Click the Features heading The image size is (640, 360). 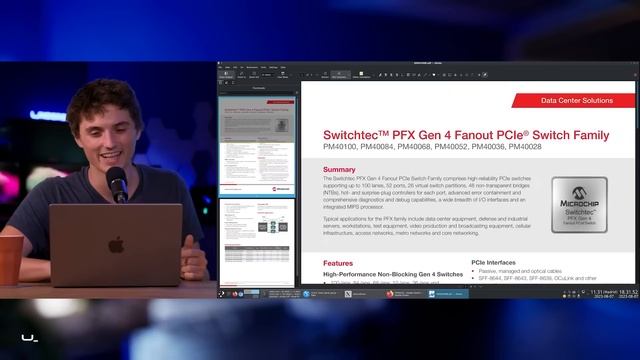pos(338,263)
